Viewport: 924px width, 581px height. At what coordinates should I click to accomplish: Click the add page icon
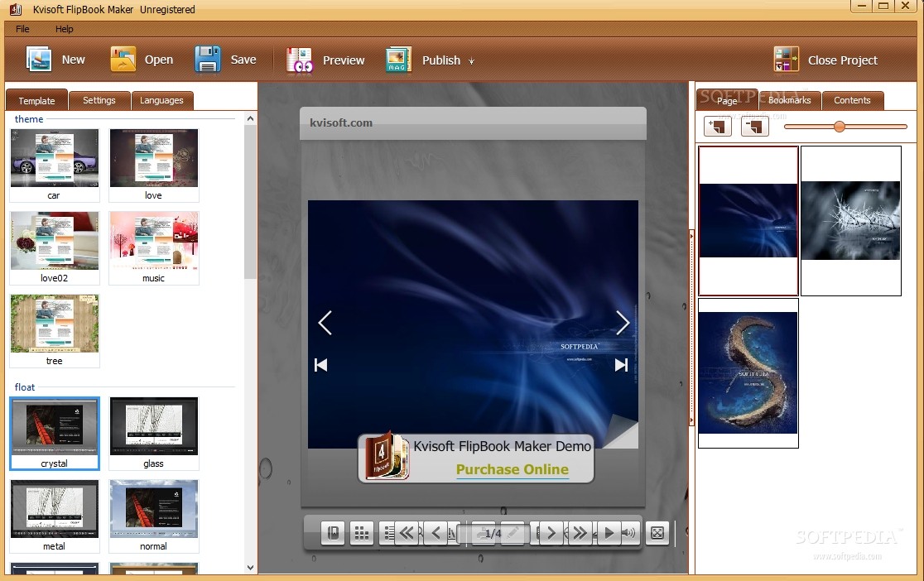pyautogui.click(x=718, y=126)
